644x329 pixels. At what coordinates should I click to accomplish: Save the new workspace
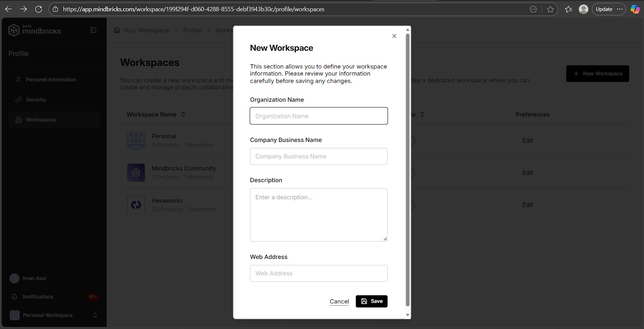tap(372, 301)
